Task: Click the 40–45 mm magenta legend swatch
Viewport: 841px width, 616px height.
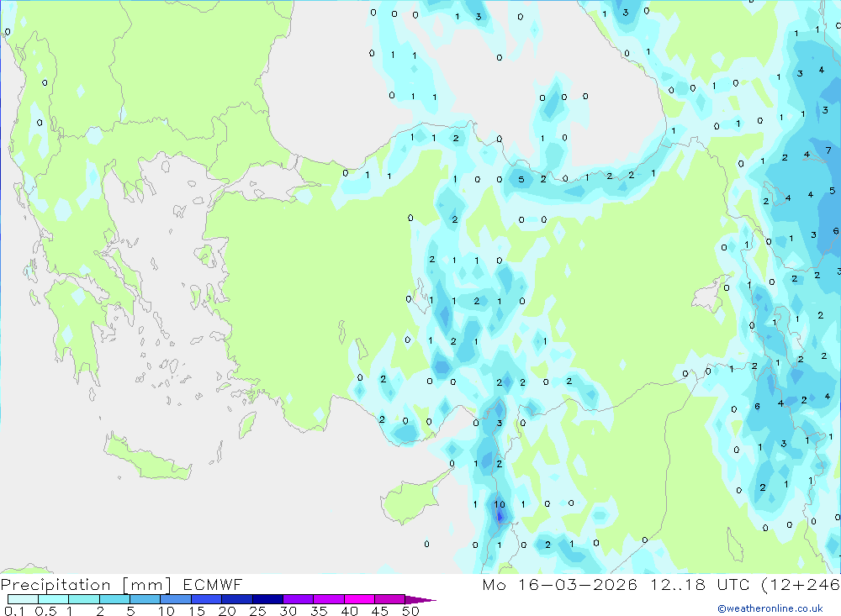Action: tap(359, 599)
